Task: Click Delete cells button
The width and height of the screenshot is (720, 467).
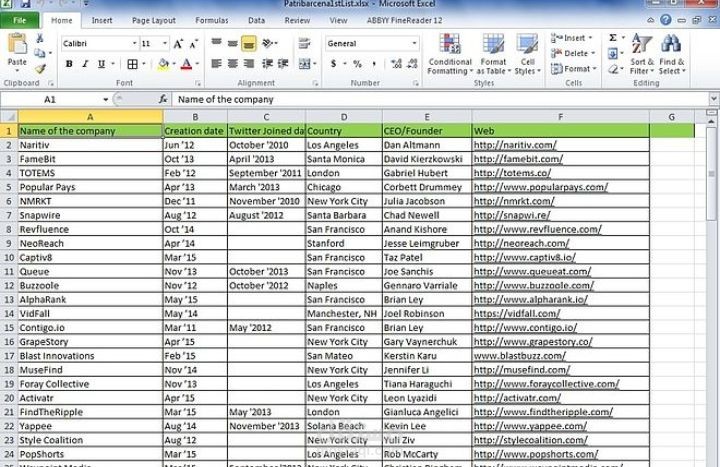Action: point(573,53)
